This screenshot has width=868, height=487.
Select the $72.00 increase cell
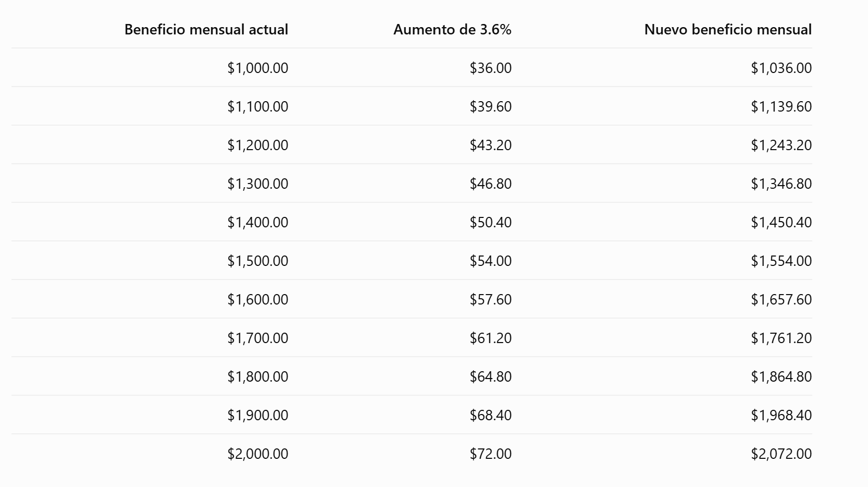[491, 454]
